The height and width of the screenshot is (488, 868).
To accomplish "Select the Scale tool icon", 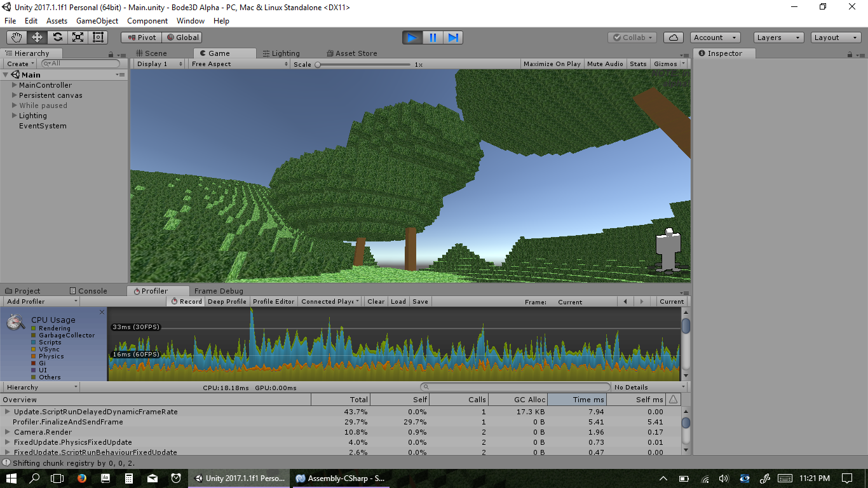I will [78, 37].
